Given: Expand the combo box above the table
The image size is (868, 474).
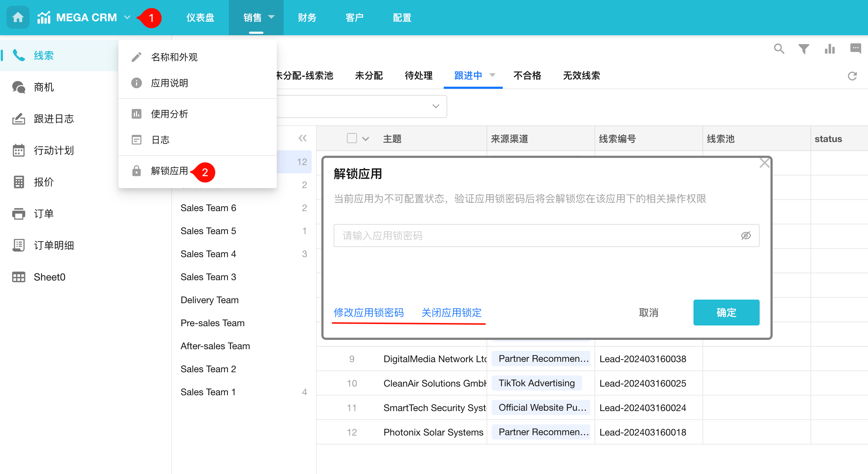Looking at the screenshot, I should click(435, 106).
